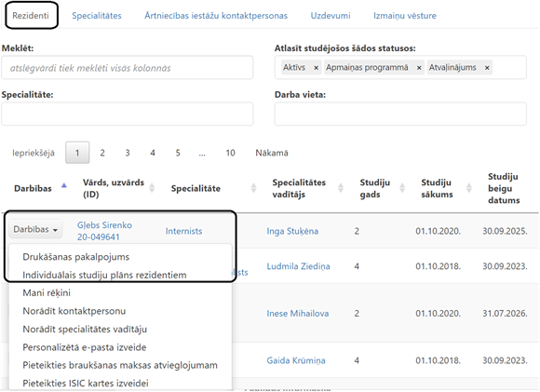Sort by Specialitātes vadītājs column
The image size is (540, 392).
341,188
